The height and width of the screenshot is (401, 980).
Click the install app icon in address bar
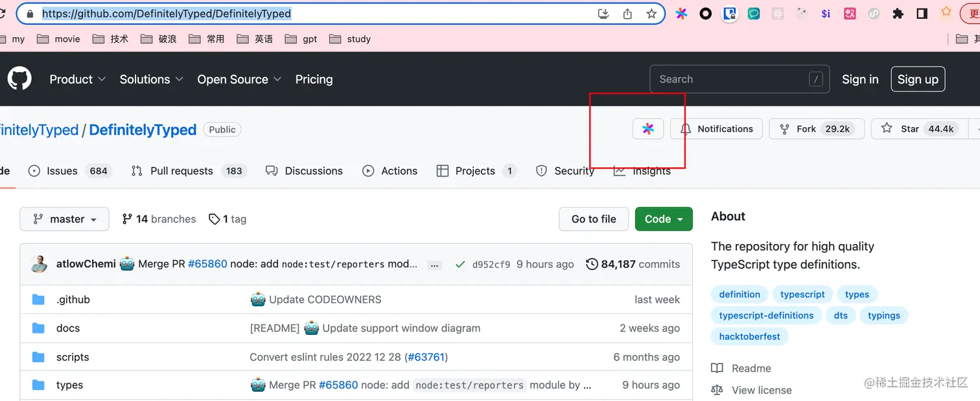(603, 14)
